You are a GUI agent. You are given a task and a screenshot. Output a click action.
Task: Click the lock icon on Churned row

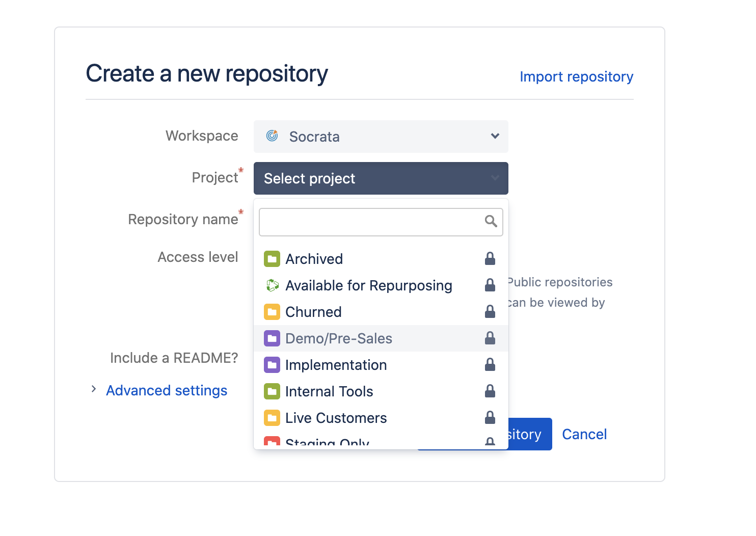point(490,311)
